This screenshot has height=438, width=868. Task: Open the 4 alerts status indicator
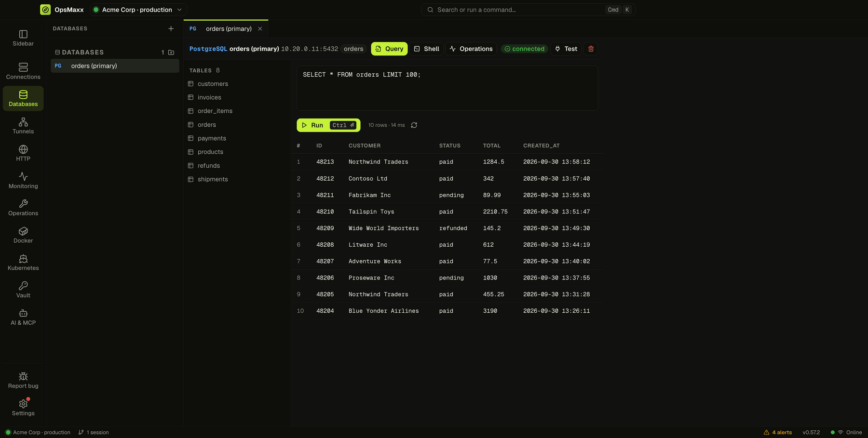click(778, 432)
